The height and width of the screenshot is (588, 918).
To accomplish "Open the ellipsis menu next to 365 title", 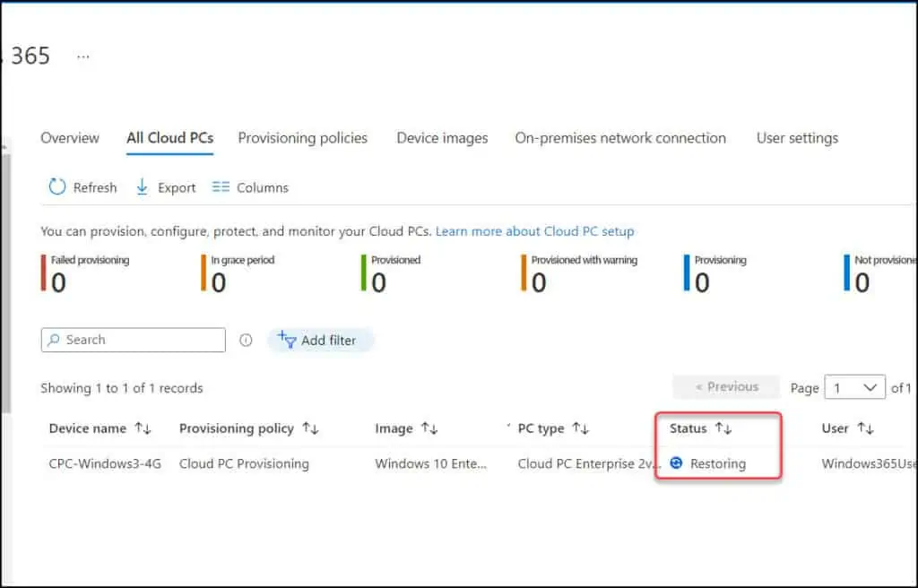I will click(83, 56).
